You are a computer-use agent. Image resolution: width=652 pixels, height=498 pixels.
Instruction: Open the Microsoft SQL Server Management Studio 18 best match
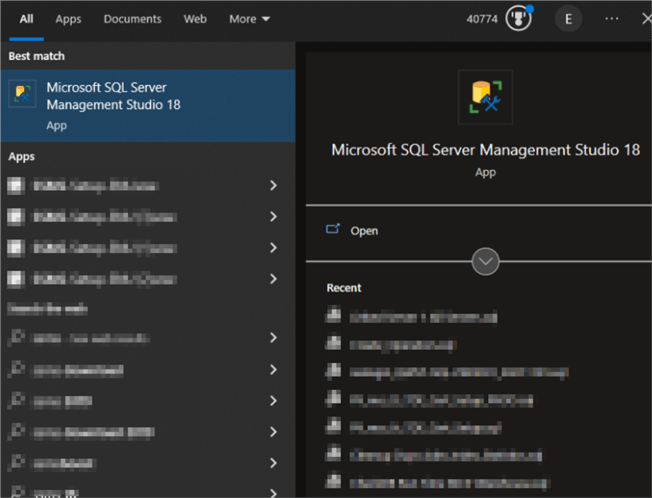click(x=148, y=106)
